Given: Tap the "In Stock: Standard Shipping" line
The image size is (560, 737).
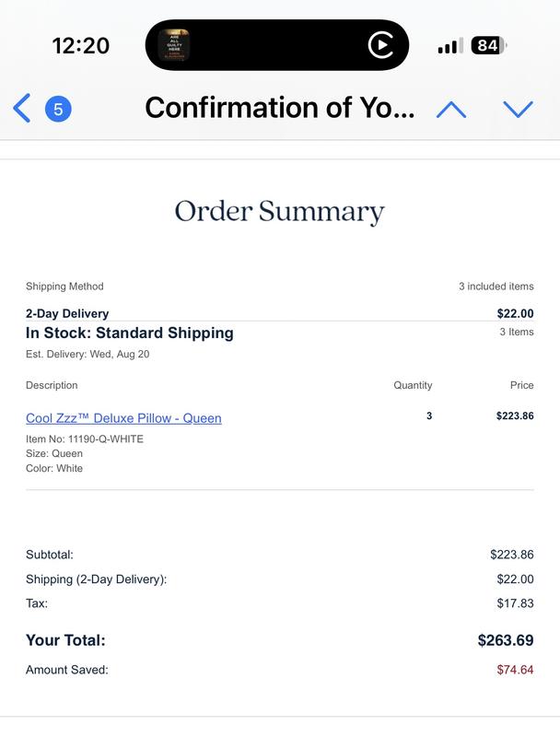Looking at the screenshot, I should tap(130, 333).
